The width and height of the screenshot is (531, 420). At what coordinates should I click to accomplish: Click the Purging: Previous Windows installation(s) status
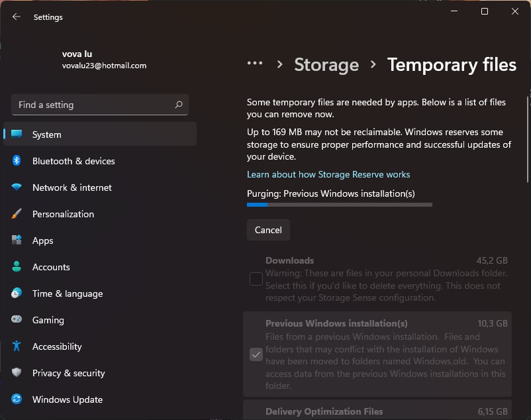(330, 193)
